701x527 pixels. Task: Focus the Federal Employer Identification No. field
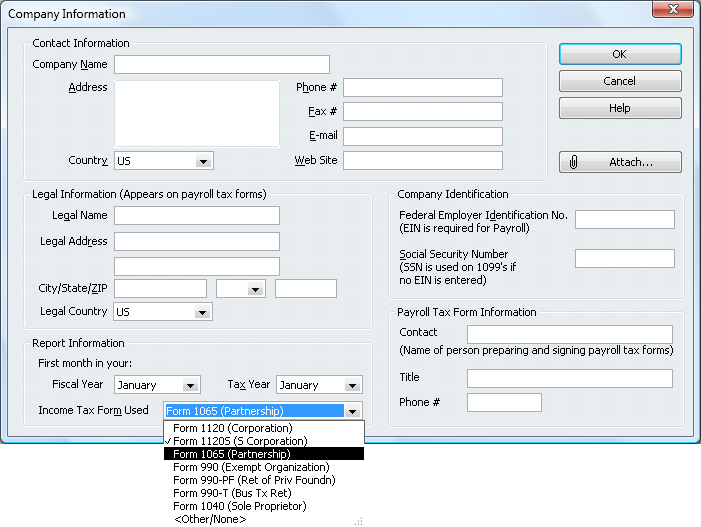(624, 220)
